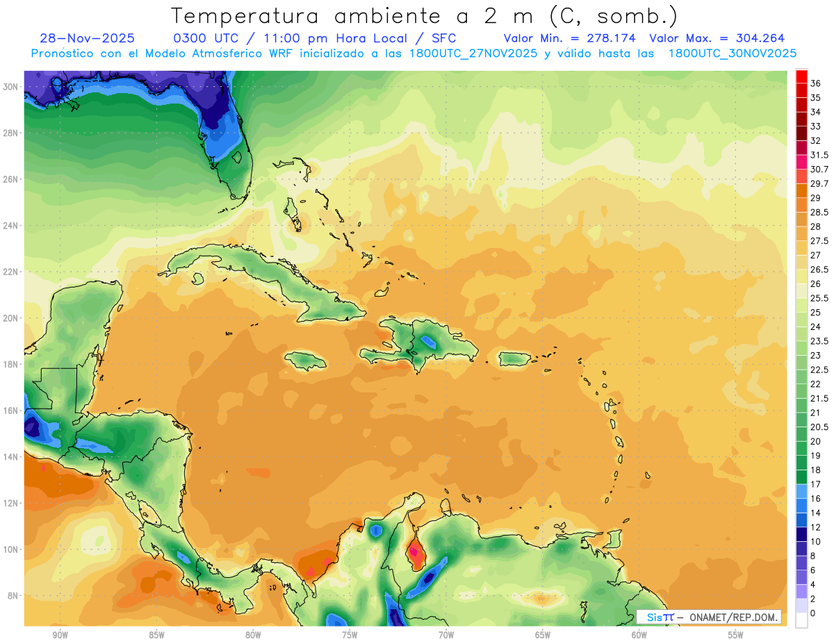The width and height of the screenshot is (834, 644).
Task: Select the "60W" longitude label
Action: point(639,635)
